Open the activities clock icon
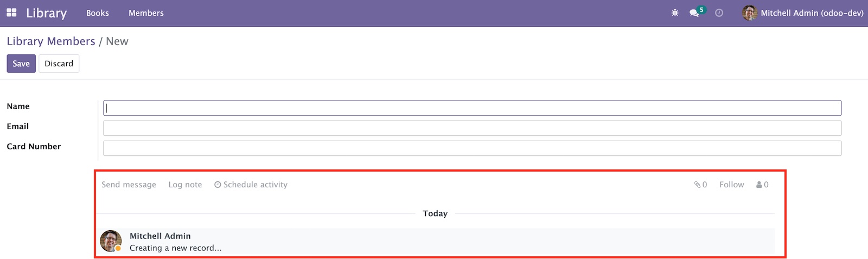Screen dimensions: 868x259 pos(719,12)
